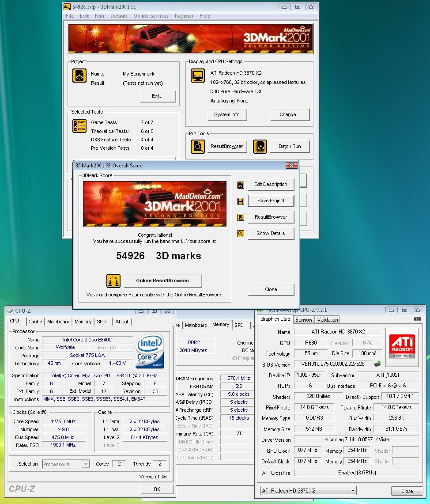Open the Edit menu in 3DMark2001
The width and height of the screenshot is (430, 504).
point(84,16)
